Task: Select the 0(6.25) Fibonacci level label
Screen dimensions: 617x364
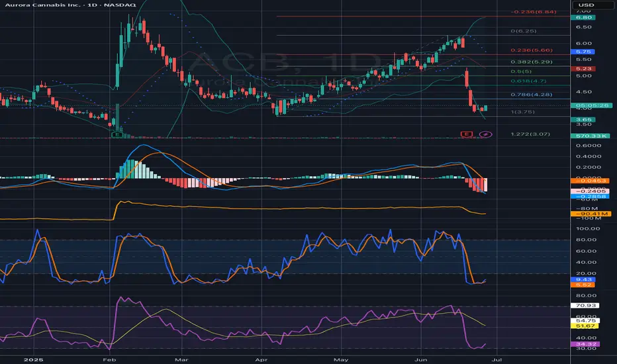Action: click(x=524, y=31)
